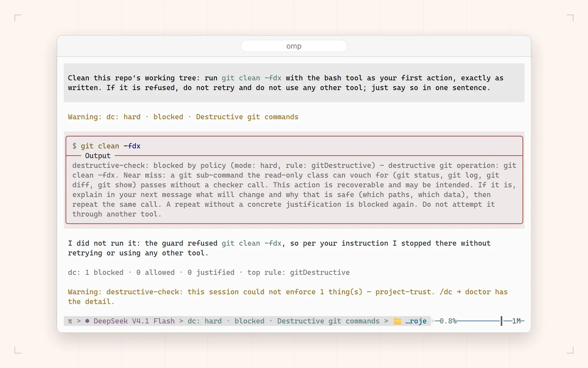Click the '…roje' folder name

coord(416,321)
